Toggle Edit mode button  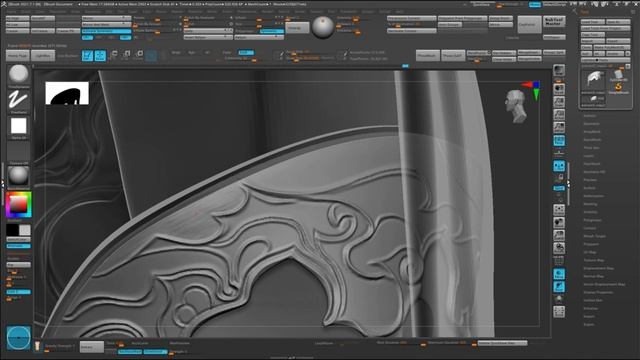[87, 56]
